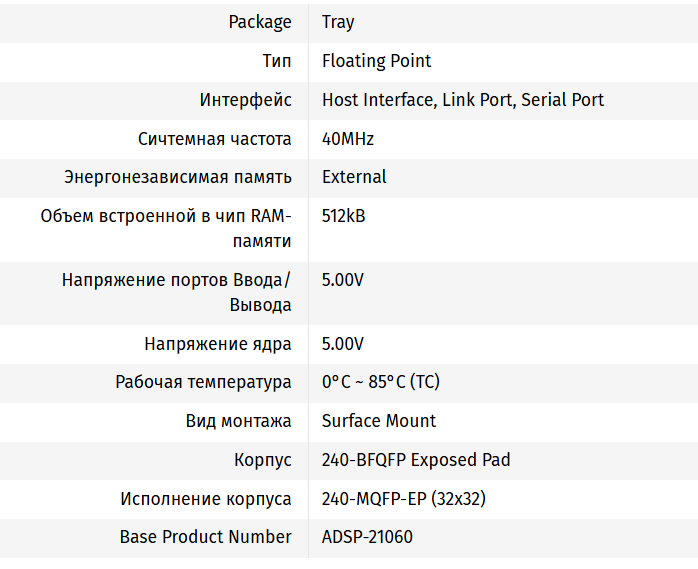This screenshot has width=698, height=569.
Task: Click the "Энергонезависимая память" label
Action: pyautogui.click(x=178, y=177)
